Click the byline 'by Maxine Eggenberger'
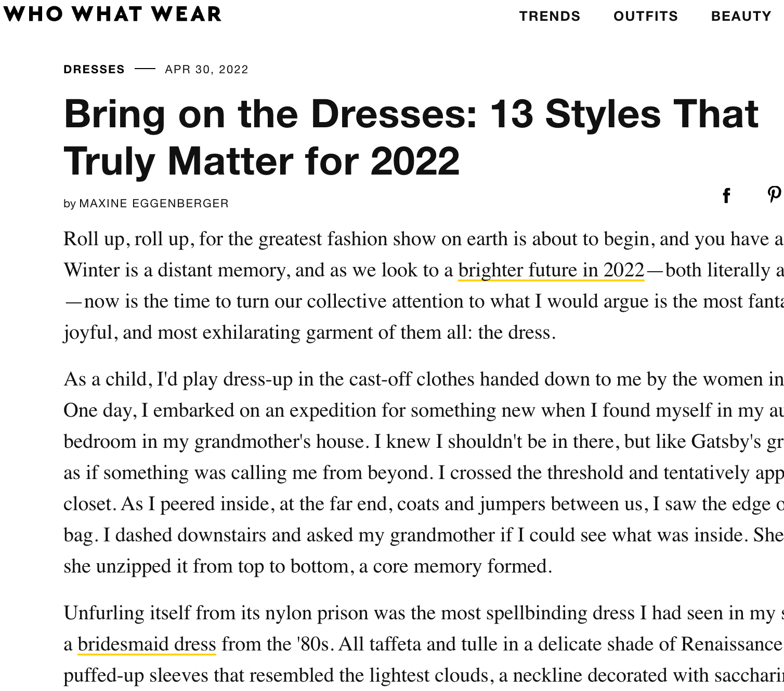Screen dimensions: 784x691 pos(146,204)
